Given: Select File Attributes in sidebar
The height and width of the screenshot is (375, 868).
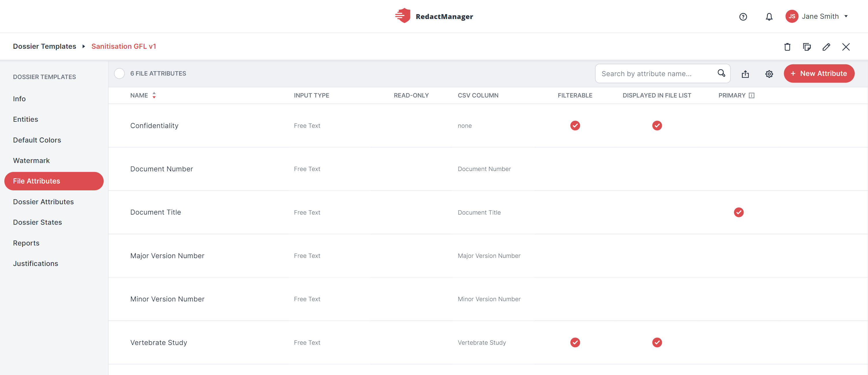Looking at the screenshot, I should 54,181.
